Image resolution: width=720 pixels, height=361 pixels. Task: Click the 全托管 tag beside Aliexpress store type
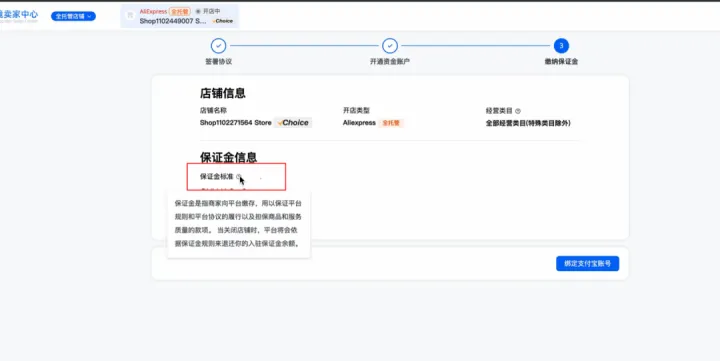(x=391, y=123)
